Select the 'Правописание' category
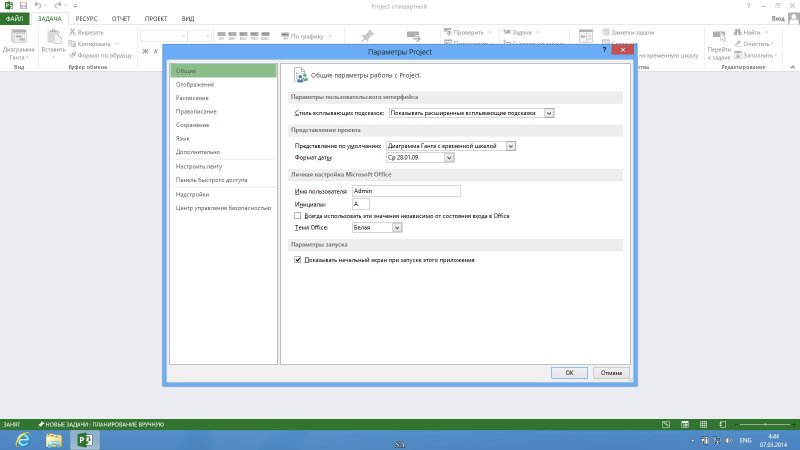The image size is (800, 450). pyautogui.click(x=223, y=111)
